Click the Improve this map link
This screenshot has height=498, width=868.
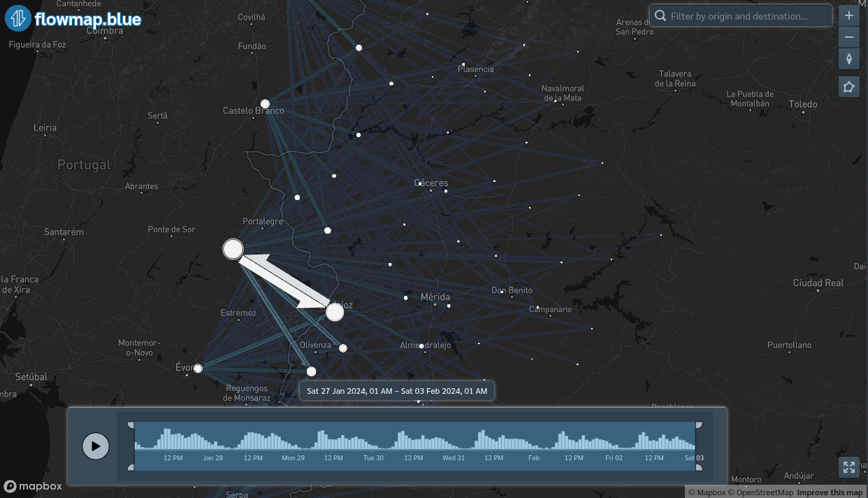click(x=830, y=492)
